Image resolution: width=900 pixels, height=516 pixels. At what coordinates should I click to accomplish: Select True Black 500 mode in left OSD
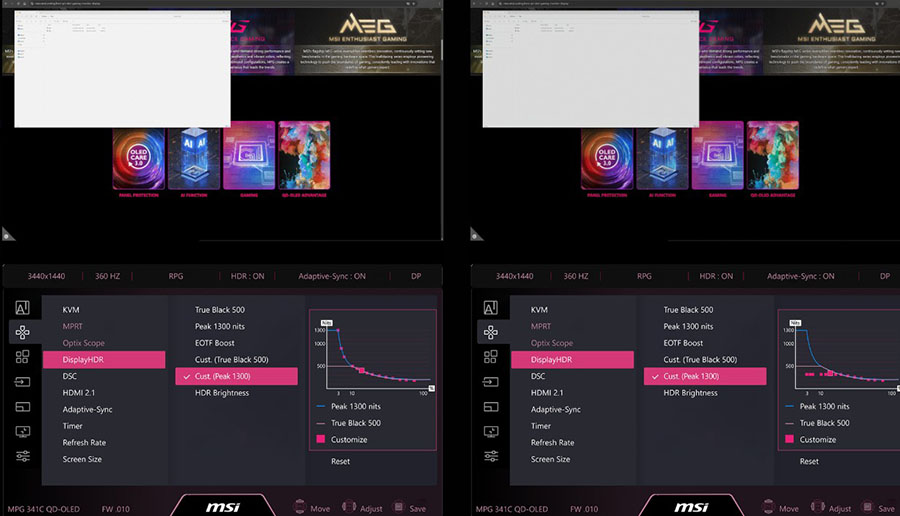218,310
